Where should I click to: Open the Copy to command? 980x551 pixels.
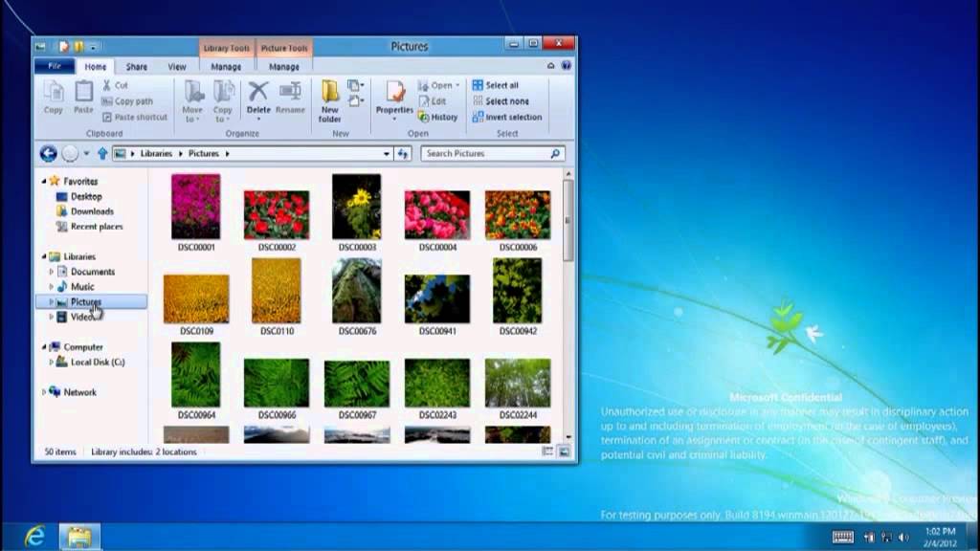pyautogui.click(x=223, y=101)
